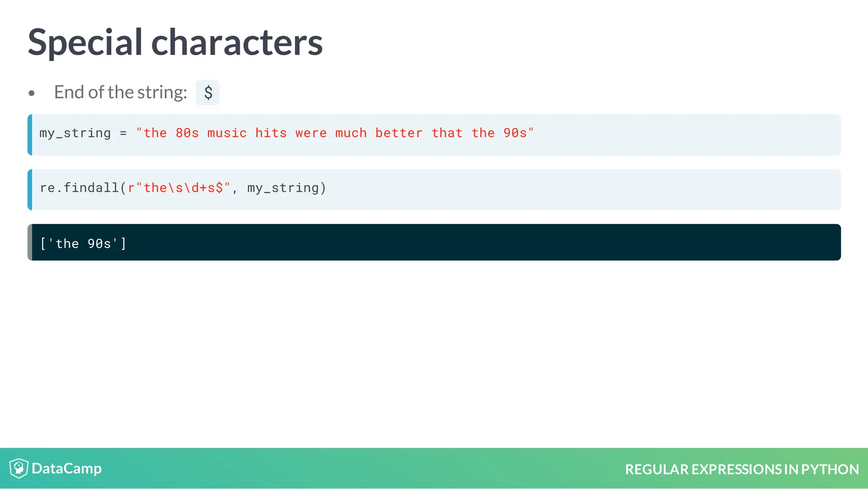The image size is (868, 489).
Task: Select the 'Special characters' slide title
Action: pos(175,42)
